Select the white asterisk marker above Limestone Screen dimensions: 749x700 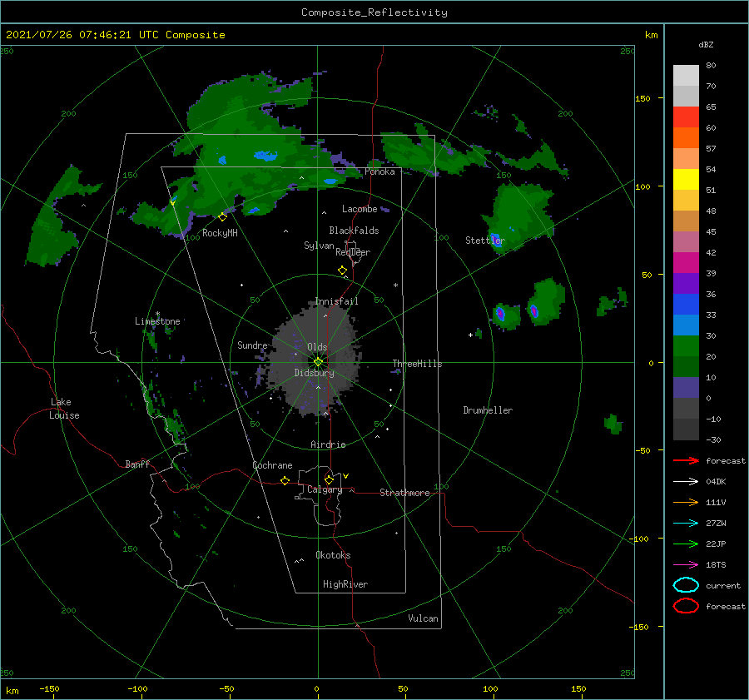click(x=157, y=314)
